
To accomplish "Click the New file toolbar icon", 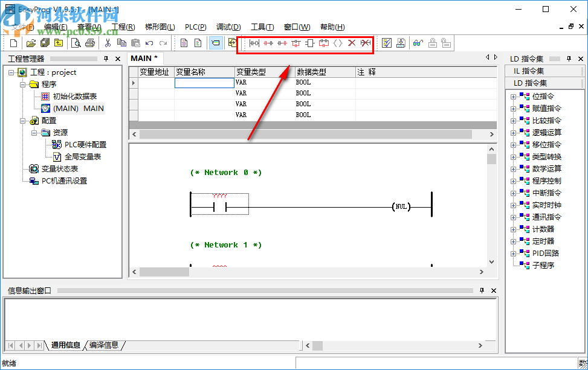I will (x=13, y=43).
